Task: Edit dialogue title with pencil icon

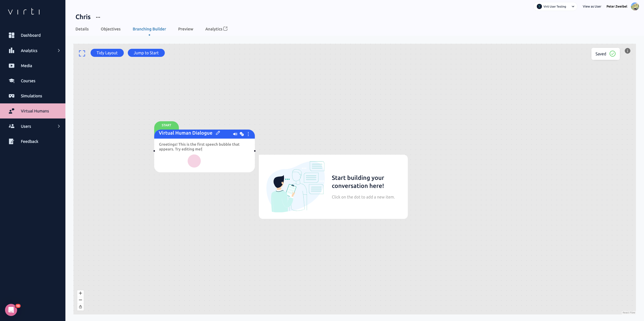Action: pos(218,133)
